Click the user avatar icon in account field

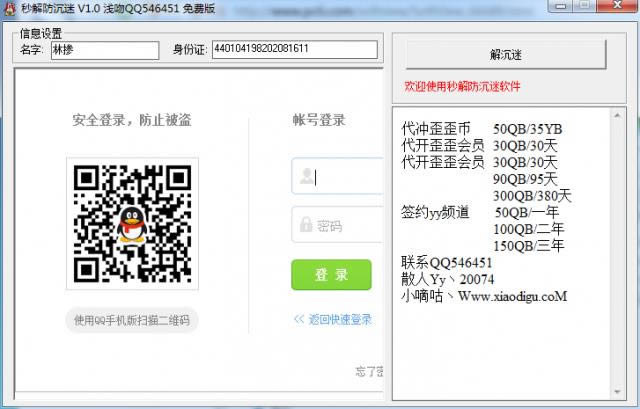[x=306, y=176]
